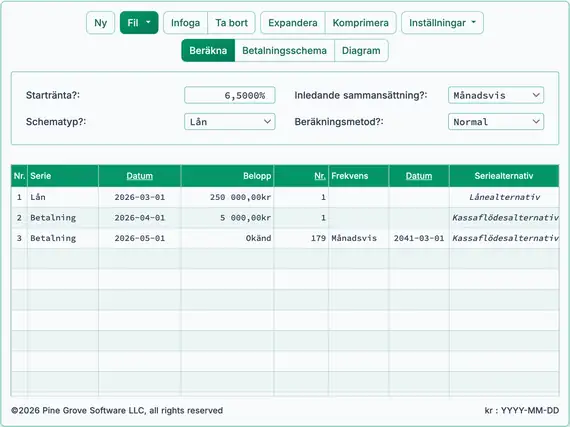Click the Expandera button
The width and height of the screenshot is (570, 427).
click(293, 23)
